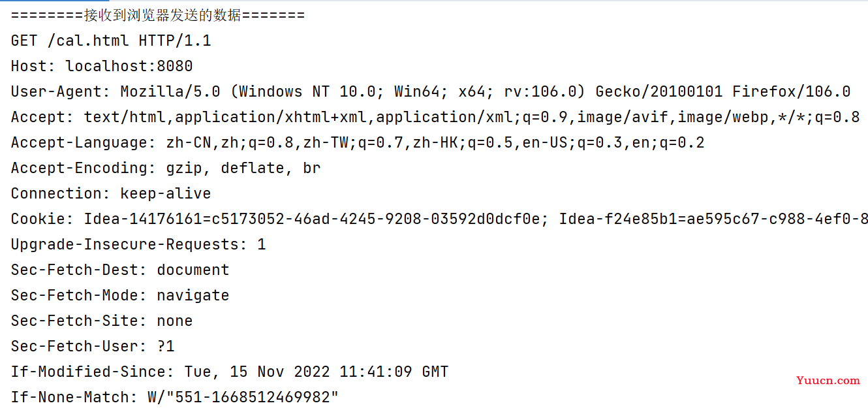The width and height of the screenshot is (868, 416).
Task: Click the User-Agent header line
Action: point(431,92)
